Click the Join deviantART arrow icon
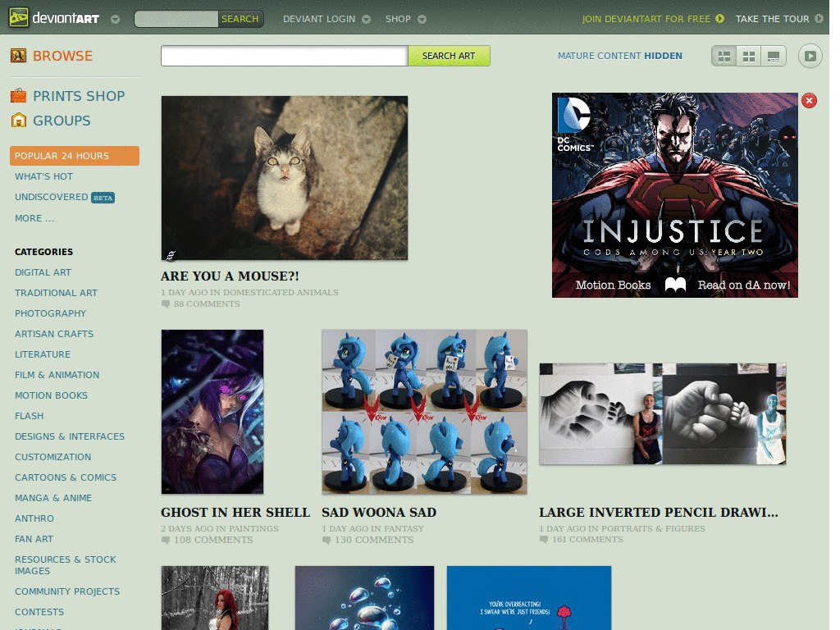The height and width of the screenshot is (630, 840). (x=719, y=19)
